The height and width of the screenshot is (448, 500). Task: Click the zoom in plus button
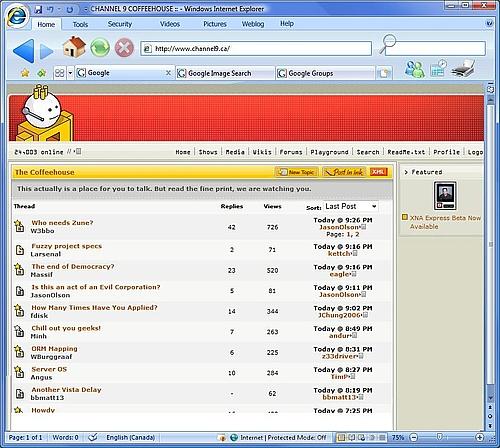click(479, 437)
